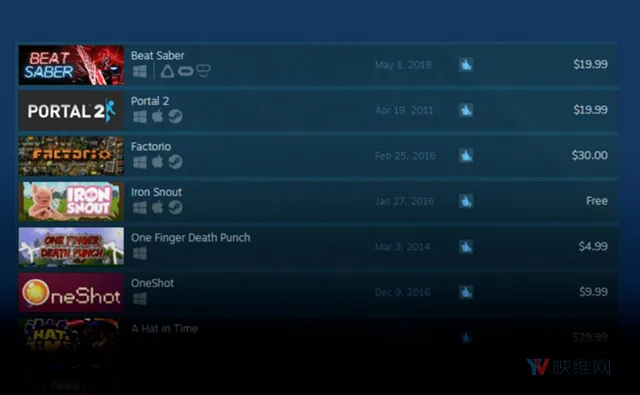Click the thumbs-up review icon for OneShot
The image size is (640, 395).
(x=466, y=292)
